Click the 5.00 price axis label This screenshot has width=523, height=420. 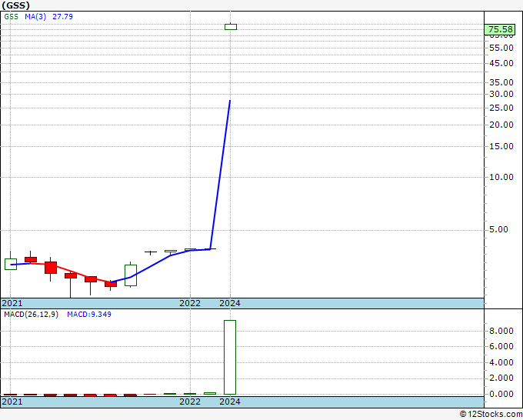(x=498, y=229)
